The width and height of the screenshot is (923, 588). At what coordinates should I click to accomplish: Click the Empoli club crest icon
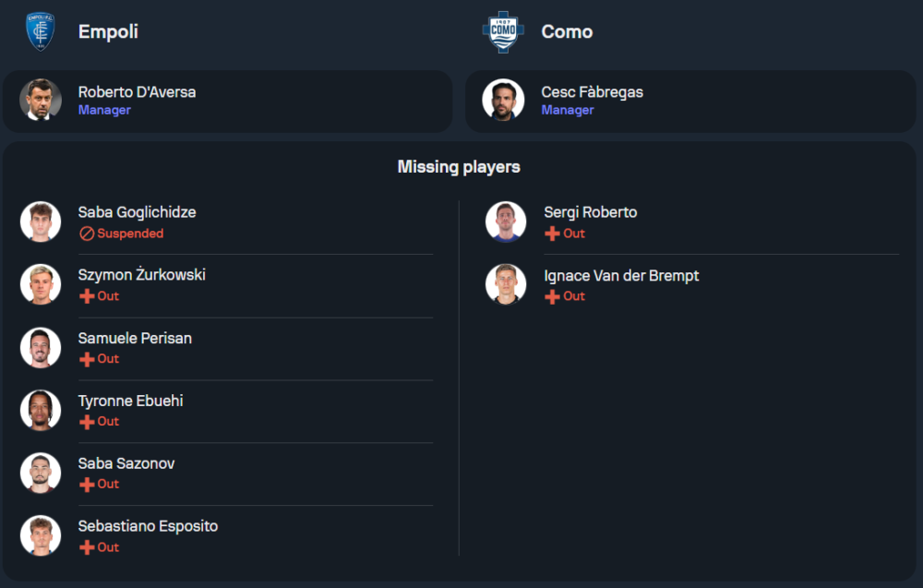click(x=40, y=31)
